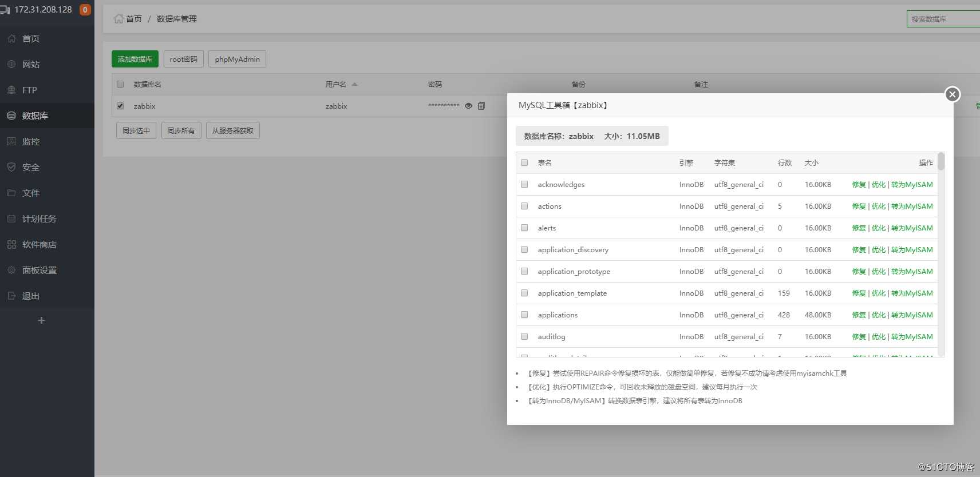
Task: Open the 安全 shield icon in sidebar
Action: click(x=11, y=167)
